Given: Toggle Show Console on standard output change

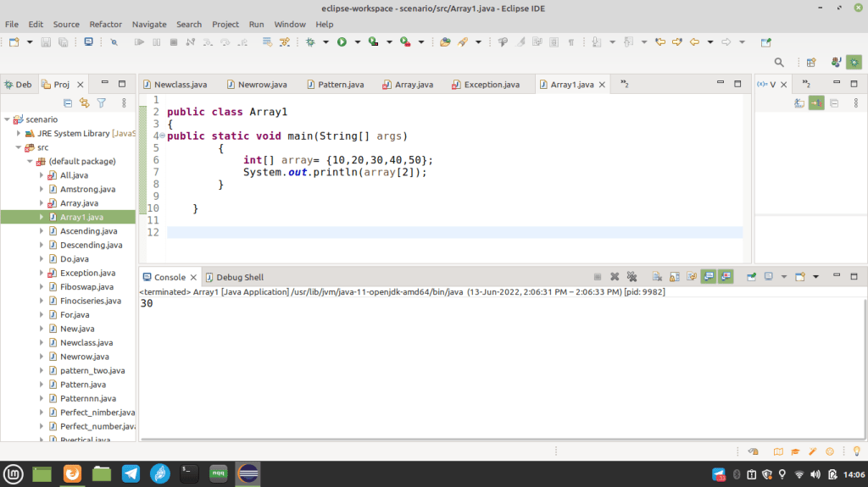Looking at the screenshot, I should (x=709, y=277).
